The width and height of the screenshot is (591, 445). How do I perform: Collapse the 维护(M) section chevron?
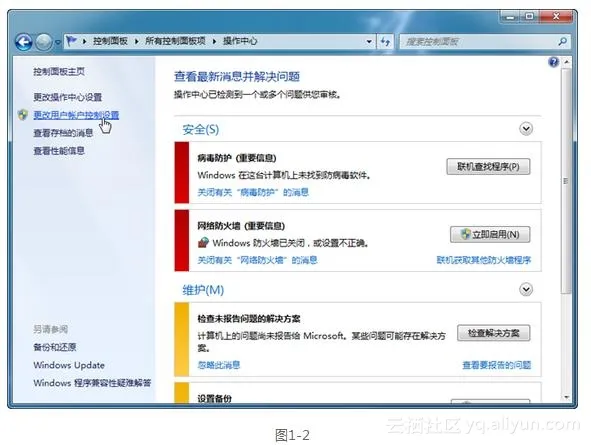[x=526, y=289]
